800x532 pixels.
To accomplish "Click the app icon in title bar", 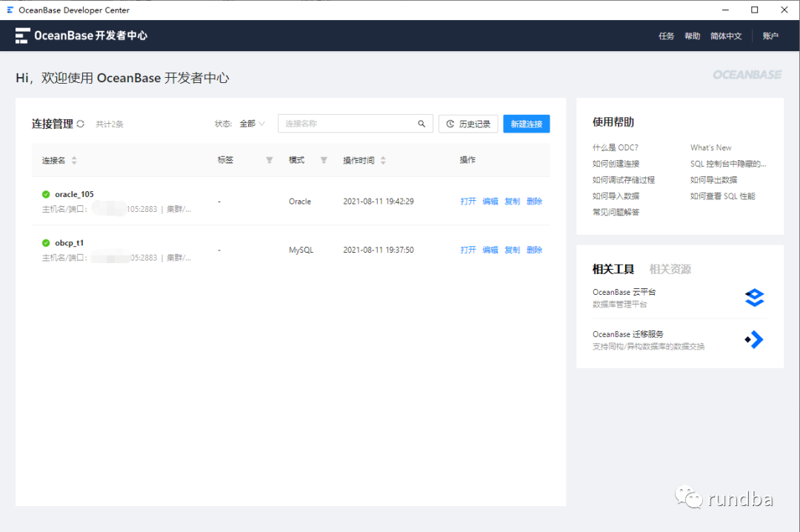I will pyautogui.click(x=10, y=10).
